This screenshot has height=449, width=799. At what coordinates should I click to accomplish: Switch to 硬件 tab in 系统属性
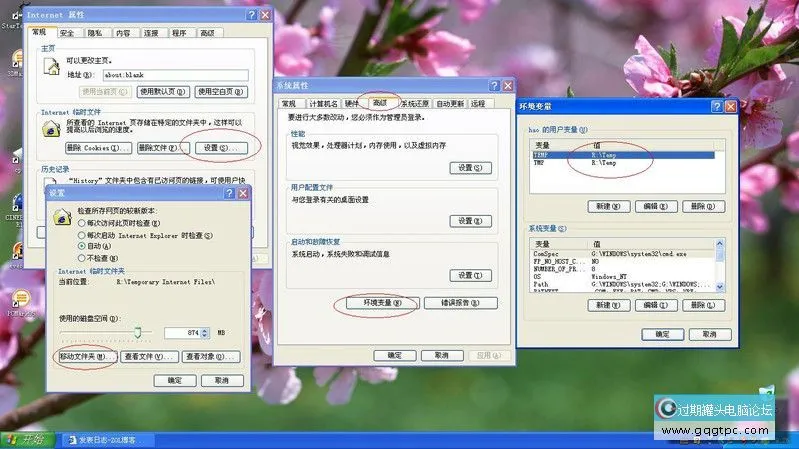click(352, 104)
